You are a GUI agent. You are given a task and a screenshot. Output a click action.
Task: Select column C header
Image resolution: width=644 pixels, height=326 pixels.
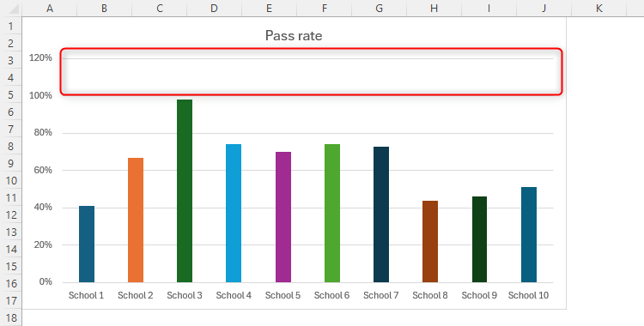click(160, 9)
